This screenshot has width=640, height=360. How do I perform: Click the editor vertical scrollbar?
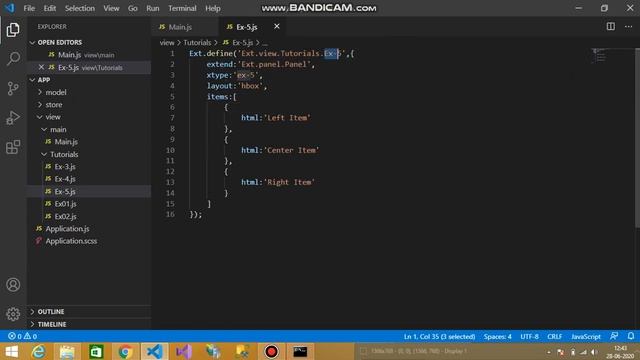(x=637, y=138)
